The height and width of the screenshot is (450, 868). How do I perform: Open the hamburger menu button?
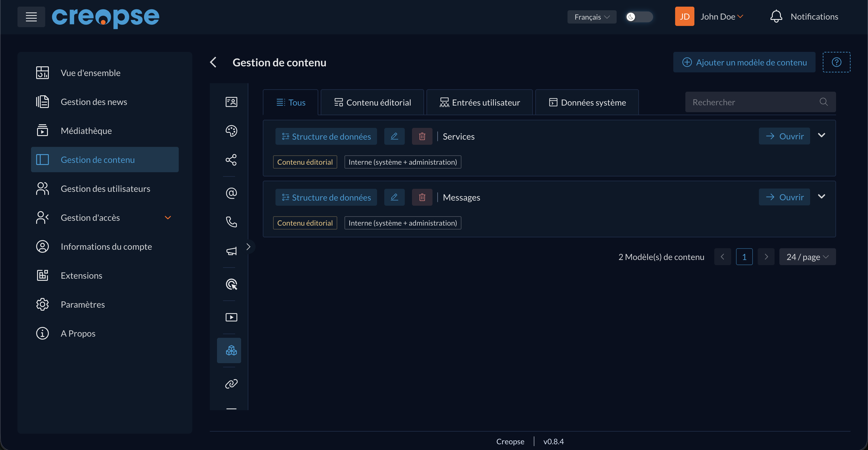[31, 17]
